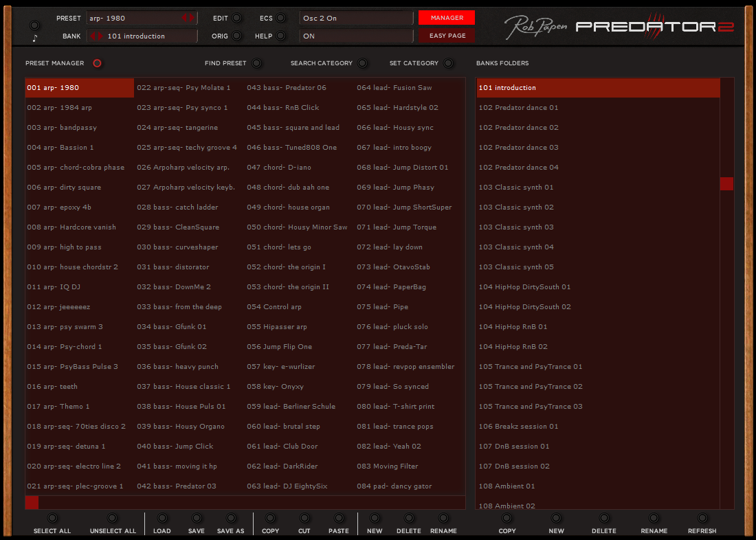
Task: Click the Find Preset search icon
Action: tap(256, 63)
